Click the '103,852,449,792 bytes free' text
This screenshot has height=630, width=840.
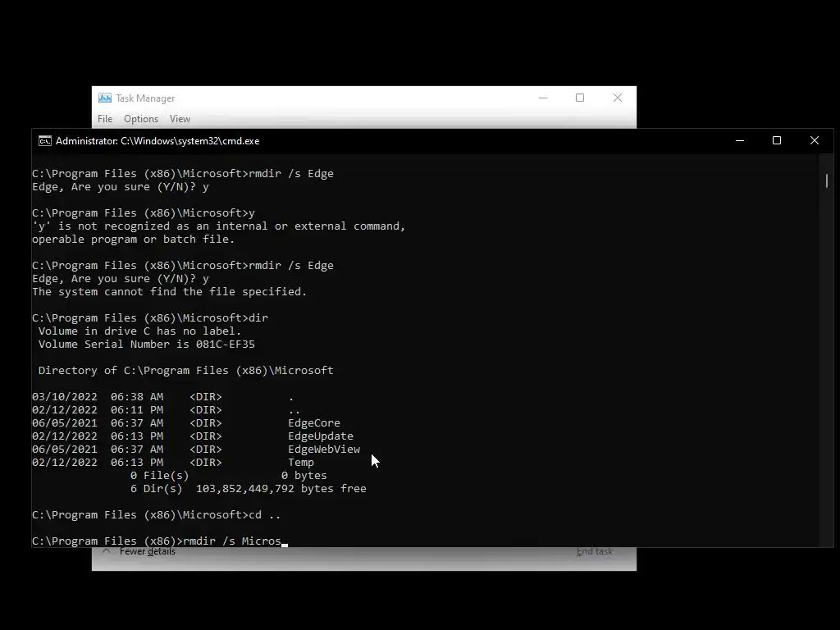[281, 489]
